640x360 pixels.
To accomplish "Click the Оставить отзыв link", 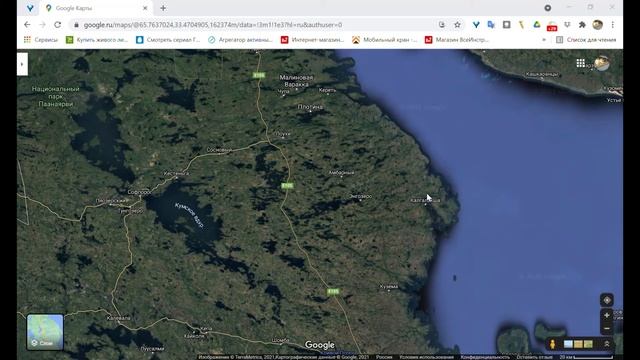I will pos(534,357).
